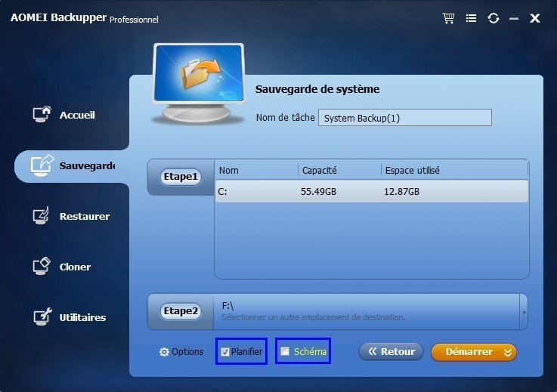Click the Nom column header
Viewport: 557px width, 392px height.
tap(229, 171)
